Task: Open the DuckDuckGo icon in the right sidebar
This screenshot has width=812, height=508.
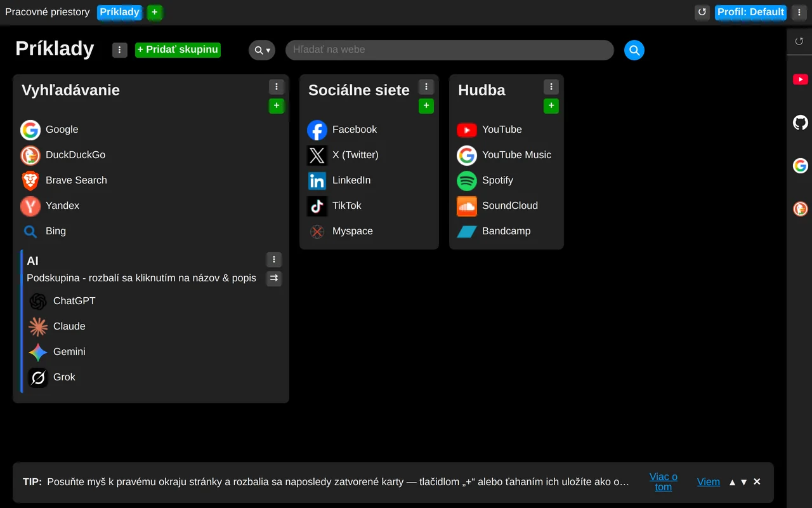Action: coord(801,209)
